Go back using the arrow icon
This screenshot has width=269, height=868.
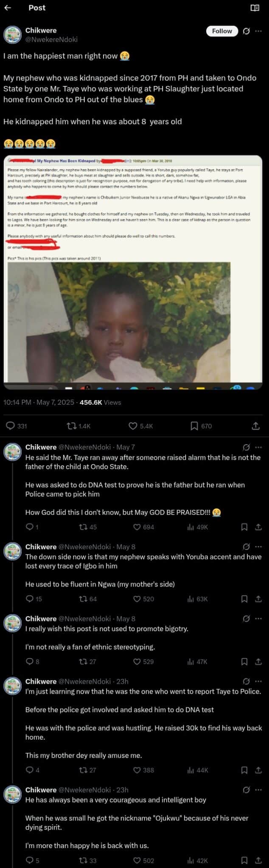point(7,8)
